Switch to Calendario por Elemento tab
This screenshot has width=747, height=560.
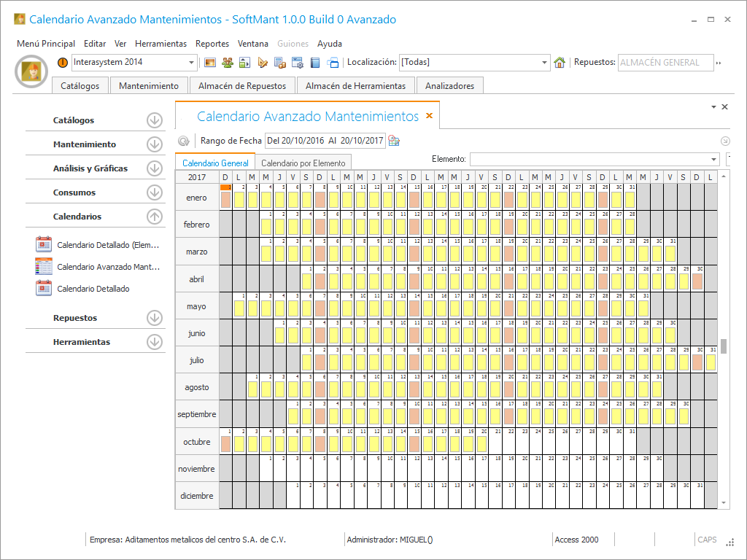pyautogui.click(x=303, y=163)
